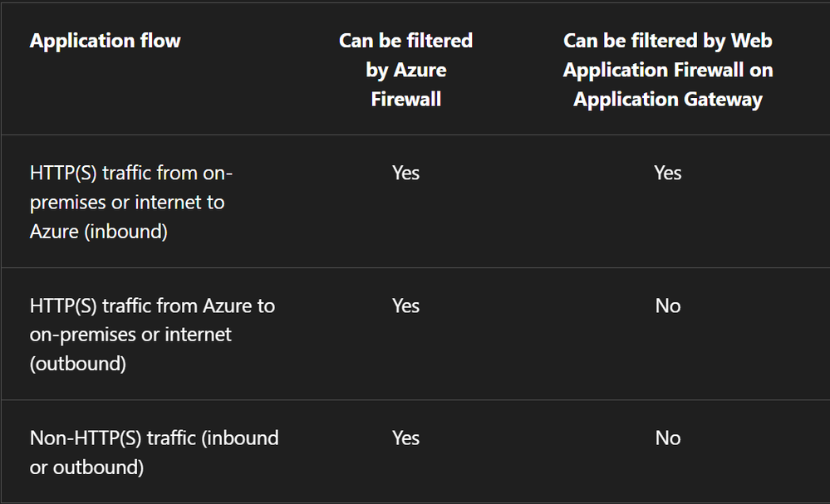Click the Web Application Firewall on Application Gateway header
Viewport: 830px width, 504px height.
(x=667, y=70)
